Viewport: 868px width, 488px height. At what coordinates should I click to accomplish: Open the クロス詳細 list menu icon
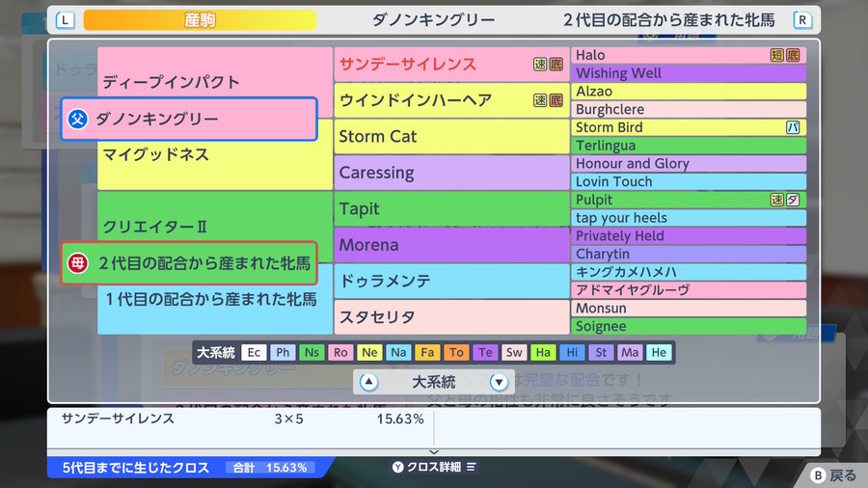pos(471,467)
